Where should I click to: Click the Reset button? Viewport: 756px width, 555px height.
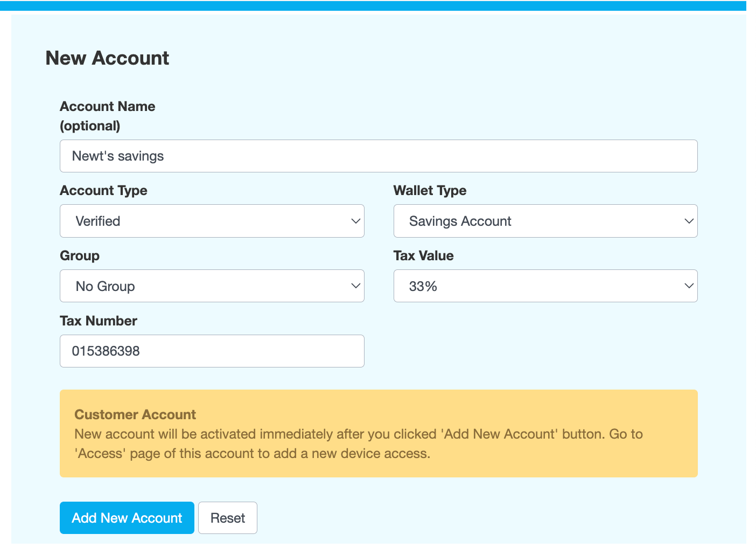click(x=227, y=518)
